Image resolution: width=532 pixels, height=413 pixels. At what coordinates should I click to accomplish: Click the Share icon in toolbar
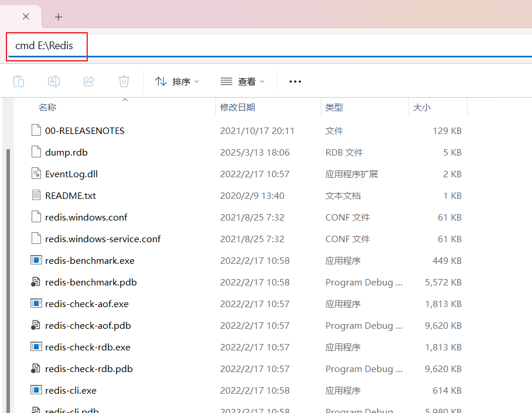89,82
